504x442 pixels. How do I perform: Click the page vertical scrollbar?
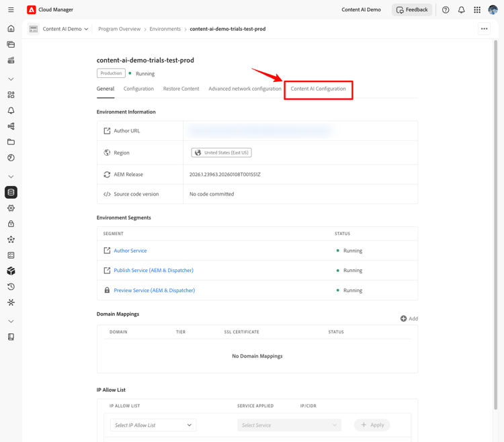pos(495,225)
